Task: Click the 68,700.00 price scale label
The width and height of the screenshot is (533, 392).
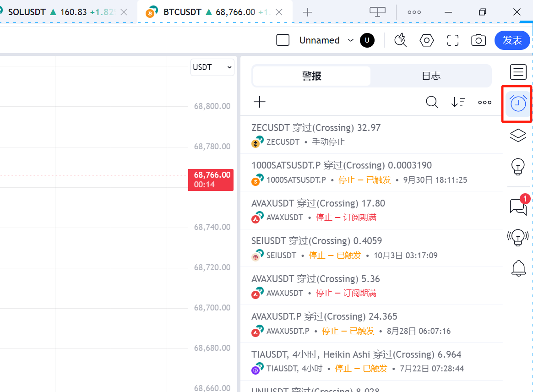Action: click(212, 308)
